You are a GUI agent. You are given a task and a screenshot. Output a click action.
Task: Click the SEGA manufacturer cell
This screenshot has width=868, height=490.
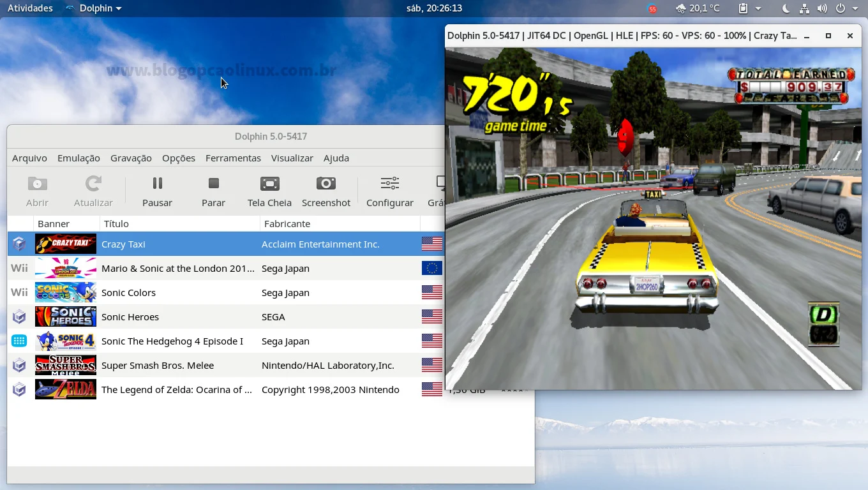point(273,317)
